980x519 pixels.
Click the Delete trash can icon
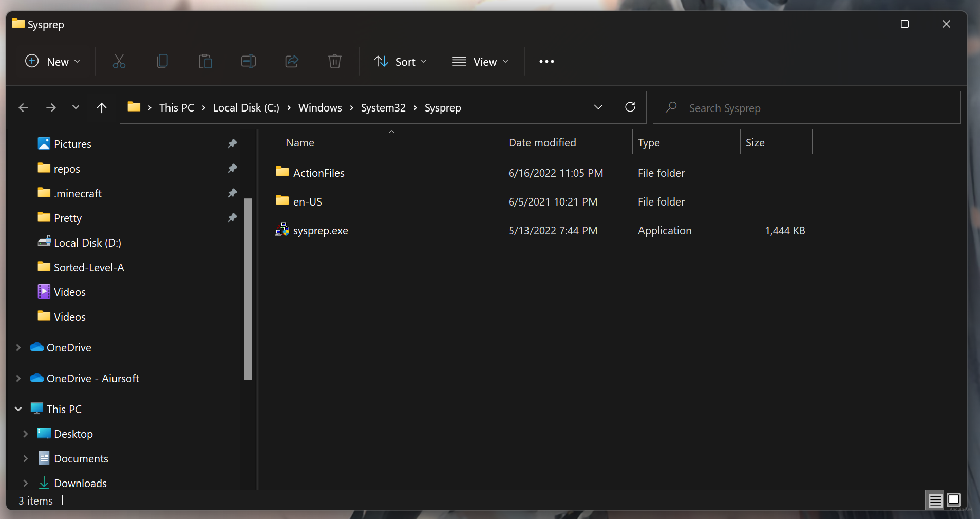(x=335, y=62)
